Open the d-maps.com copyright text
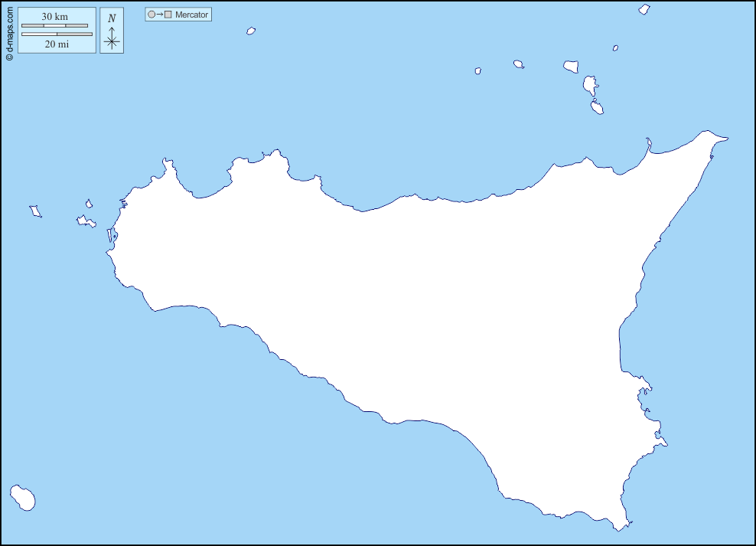Screen dimensions: 756x546 point(9,32)
